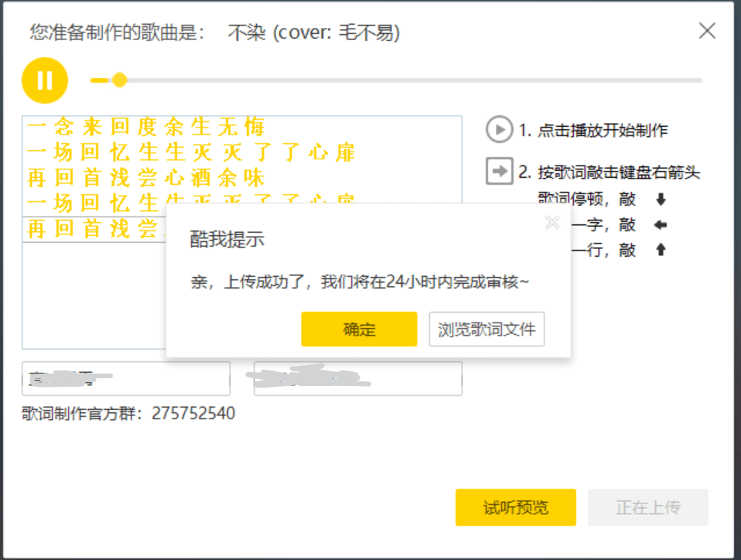Select the lyric line 再回首浅尝心酒余味
This screenshot has width=741, height=560.
coord(146,178)
